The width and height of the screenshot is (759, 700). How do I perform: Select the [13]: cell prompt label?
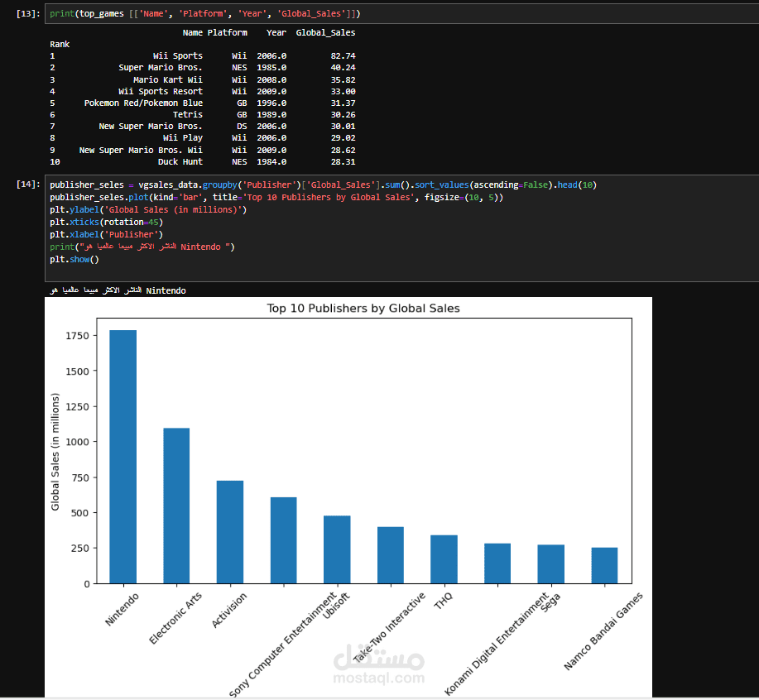pyautogui.click(x=28, y=13)
